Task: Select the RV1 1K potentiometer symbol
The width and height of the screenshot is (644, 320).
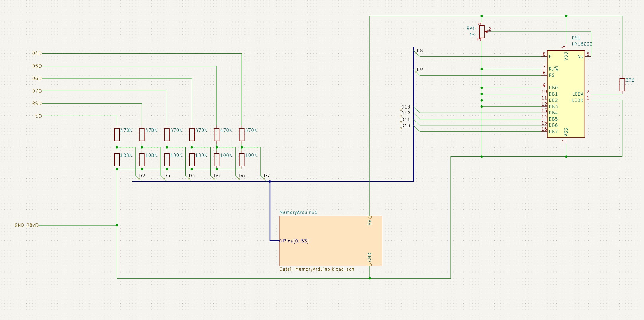Action: click(x=481, y=32)
